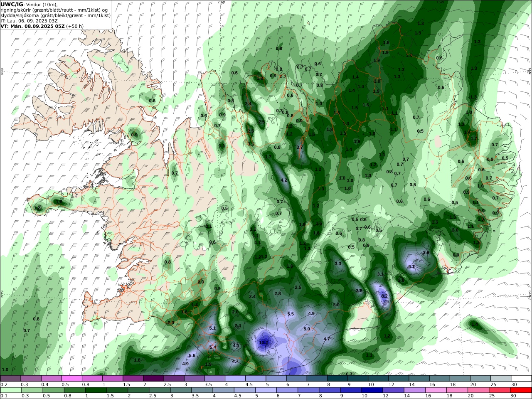This screenshot has width=532, height=399.
Task: Select the IT: Lau. 06. 09. 2025 03Z line
Action: point(29,21)
